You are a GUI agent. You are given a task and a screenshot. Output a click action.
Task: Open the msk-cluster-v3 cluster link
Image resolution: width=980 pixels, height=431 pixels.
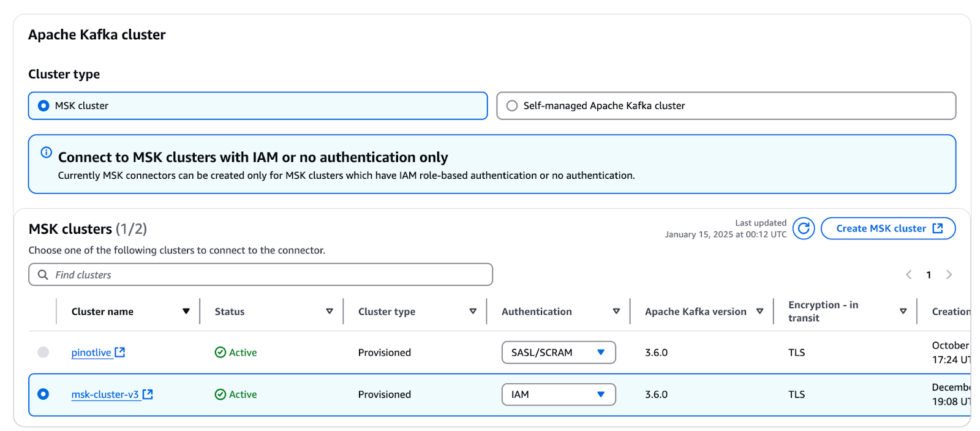[x=105, y=395]
